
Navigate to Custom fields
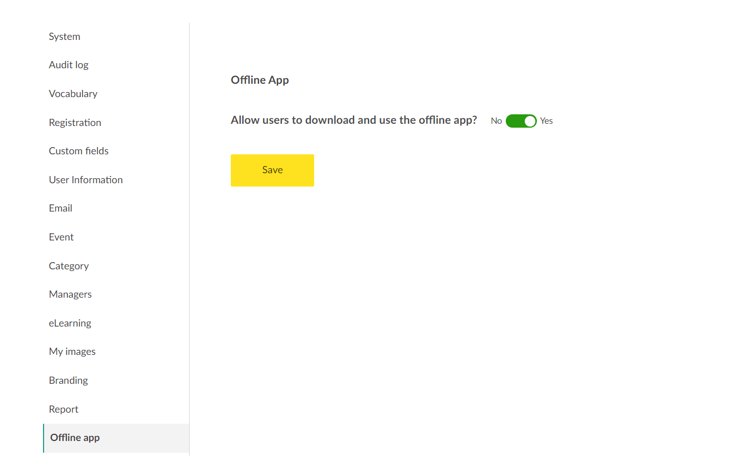click(78, 151)
